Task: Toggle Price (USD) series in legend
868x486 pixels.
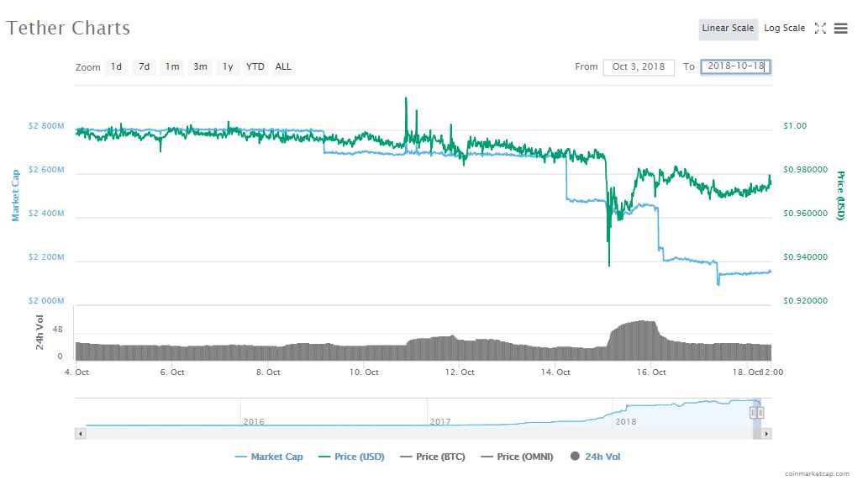Action: [x=351, y=457]
